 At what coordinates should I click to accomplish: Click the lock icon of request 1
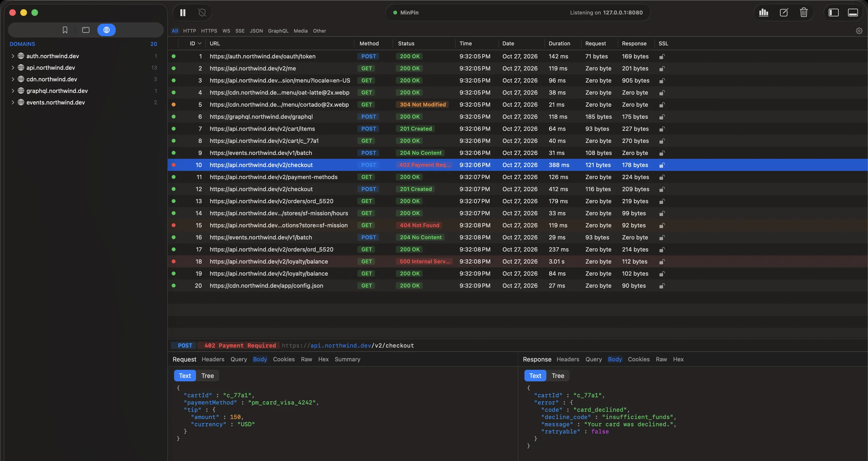click(662, 56)
